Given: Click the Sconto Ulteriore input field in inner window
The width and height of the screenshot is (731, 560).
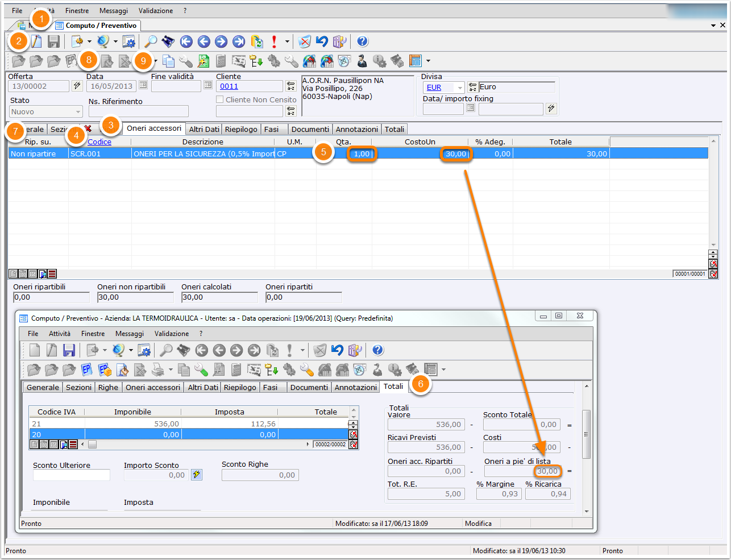Looking at the screenshot, I should 72,475.
